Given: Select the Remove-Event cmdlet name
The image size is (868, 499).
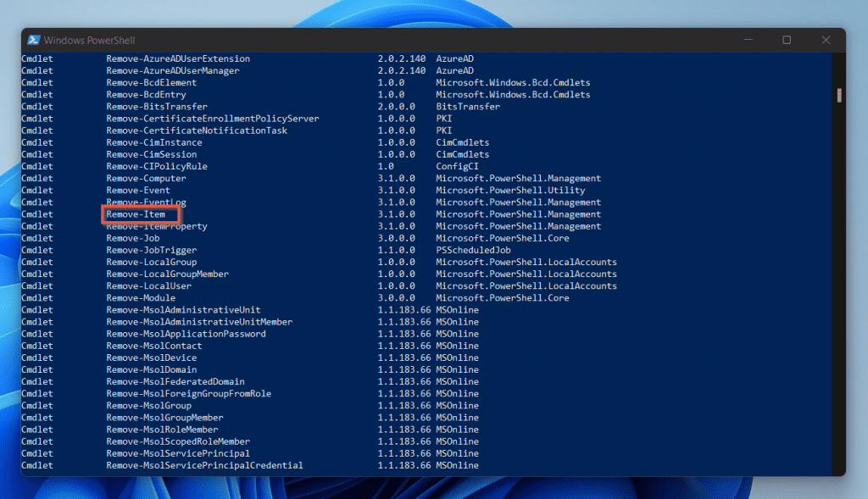Looking at the screenshot, I should pyautogui.click(x=138, y=191).
